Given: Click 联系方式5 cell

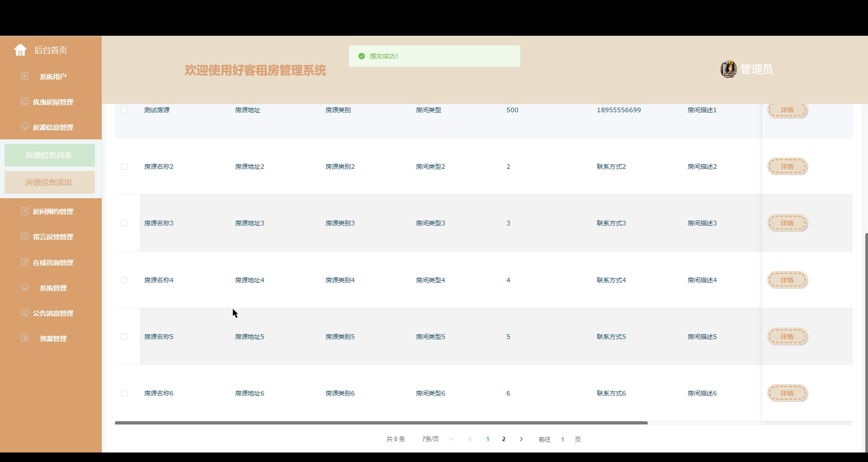Looking at the screenshot, I should click(611, 337).
